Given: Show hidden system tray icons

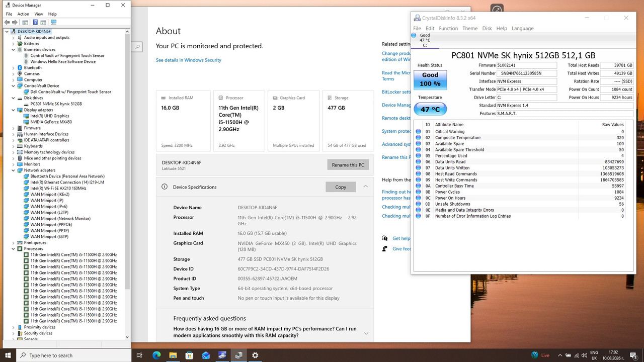Looking at the screenshot, I should [x=560, y=355].
